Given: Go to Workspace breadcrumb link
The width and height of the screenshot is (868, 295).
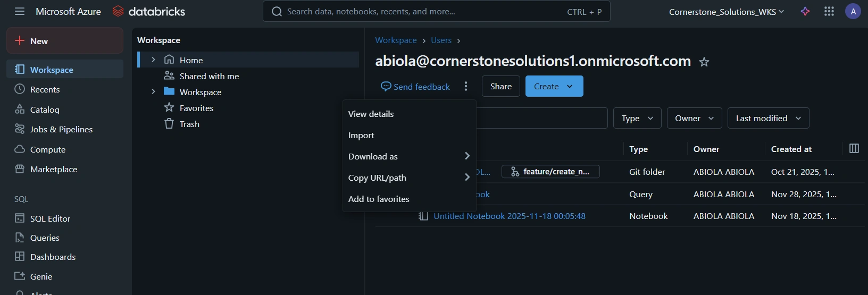Looking at the screenshot, I should [396, 40].
